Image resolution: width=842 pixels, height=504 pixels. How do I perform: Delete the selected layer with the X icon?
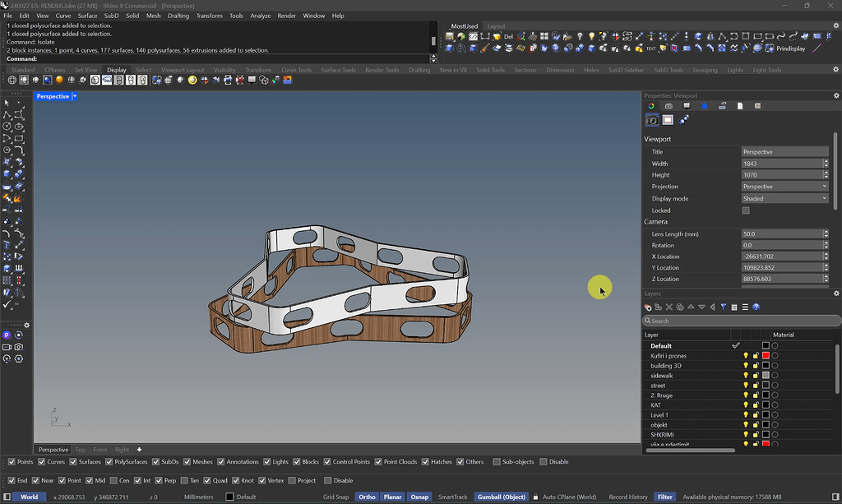pyautogui.click(x=669, y=307)
